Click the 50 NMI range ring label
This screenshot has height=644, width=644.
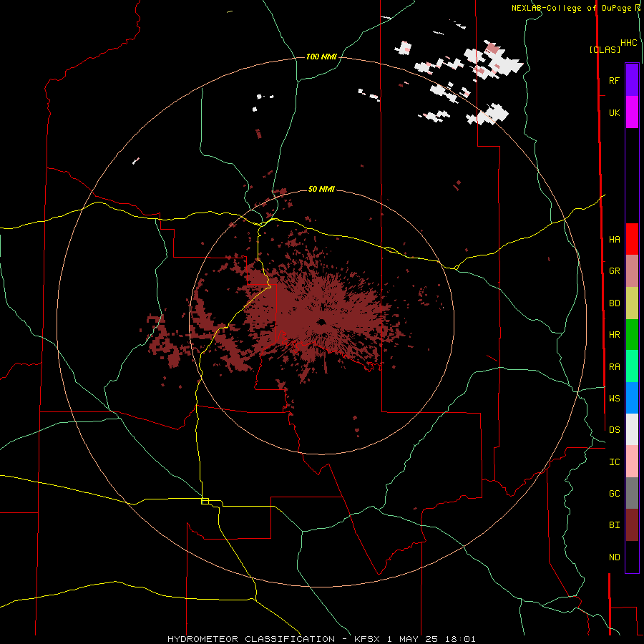point(321,189)
